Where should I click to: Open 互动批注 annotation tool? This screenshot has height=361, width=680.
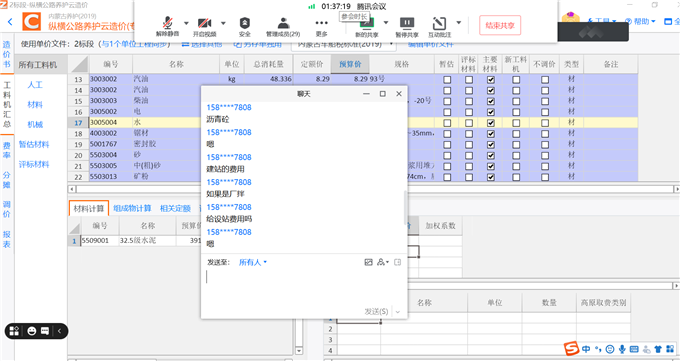439,26
